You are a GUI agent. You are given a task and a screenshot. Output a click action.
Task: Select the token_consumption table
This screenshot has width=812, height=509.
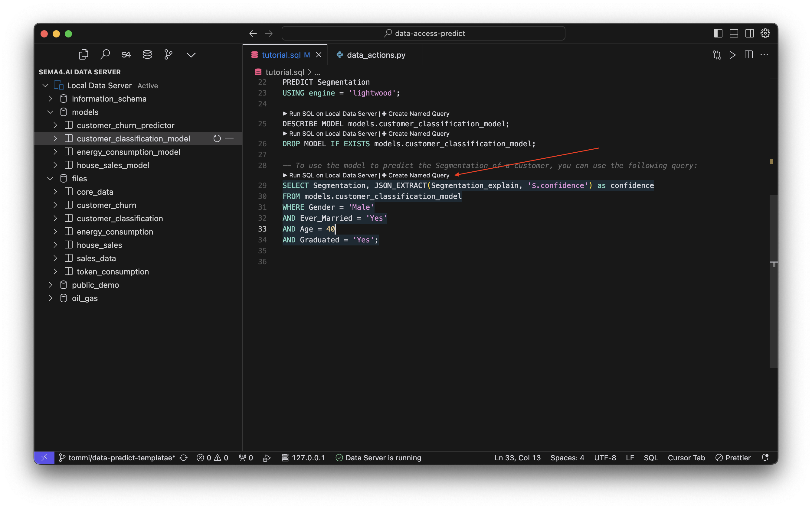click(x=113, y=272)
